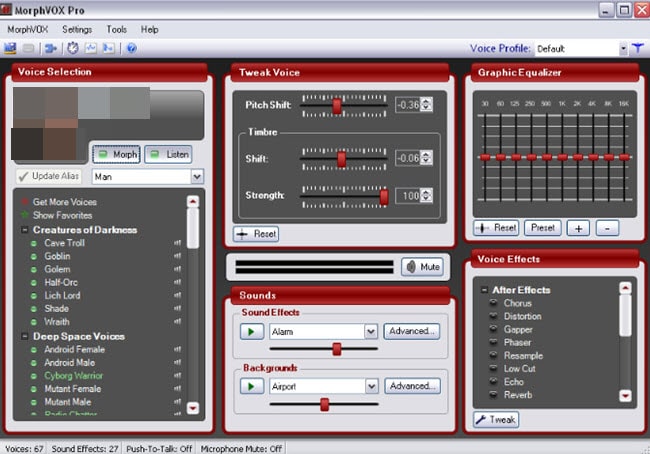Click the 1K equalizer band slider
Image resolution: width=650 pixels, height=454 pixels.
[x=563, y=157]
